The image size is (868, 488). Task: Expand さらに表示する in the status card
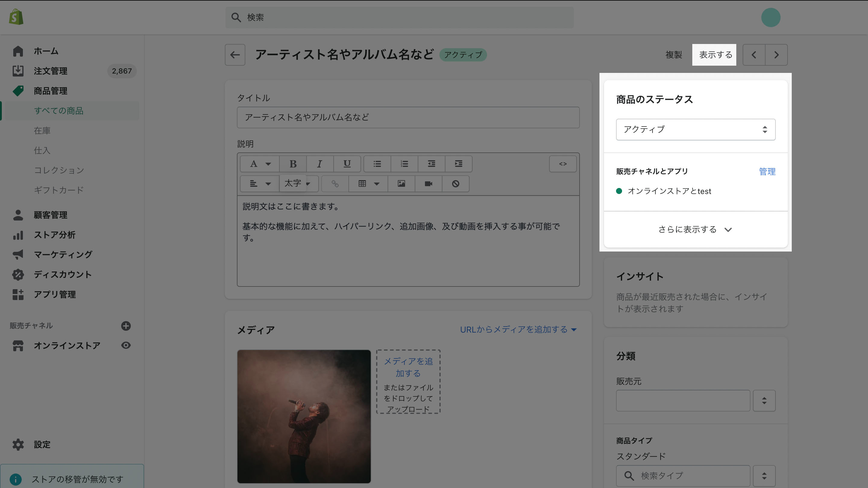tap(696, 229)
